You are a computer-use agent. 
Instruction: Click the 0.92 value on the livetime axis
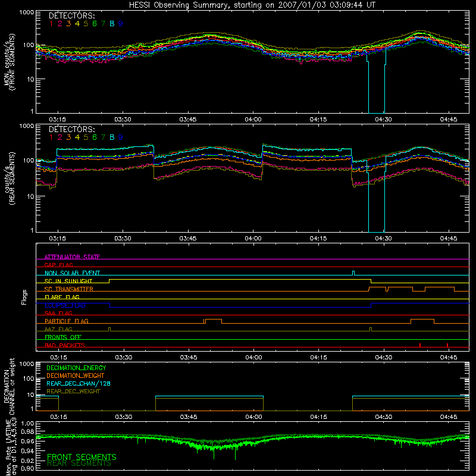click(27, 461)
